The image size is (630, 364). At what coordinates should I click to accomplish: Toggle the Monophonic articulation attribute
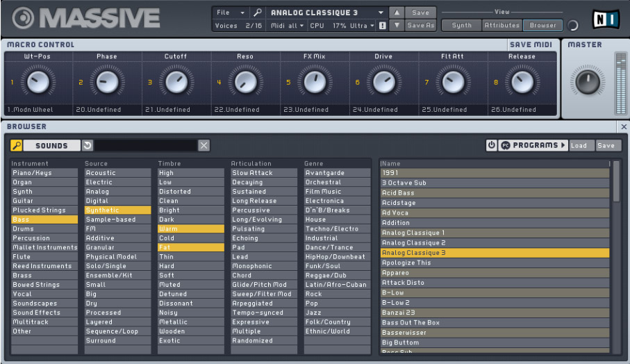coord(264,266)
